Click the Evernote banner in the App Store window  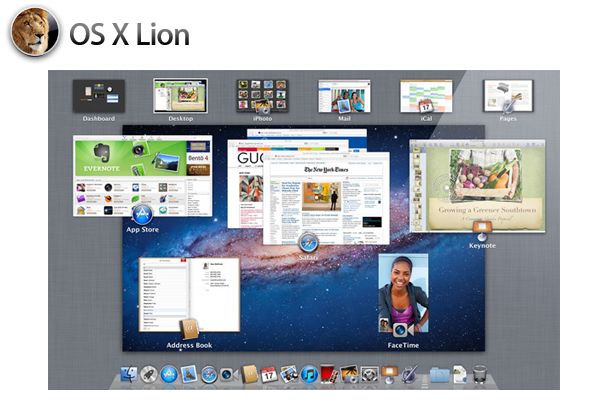point(131,158)
